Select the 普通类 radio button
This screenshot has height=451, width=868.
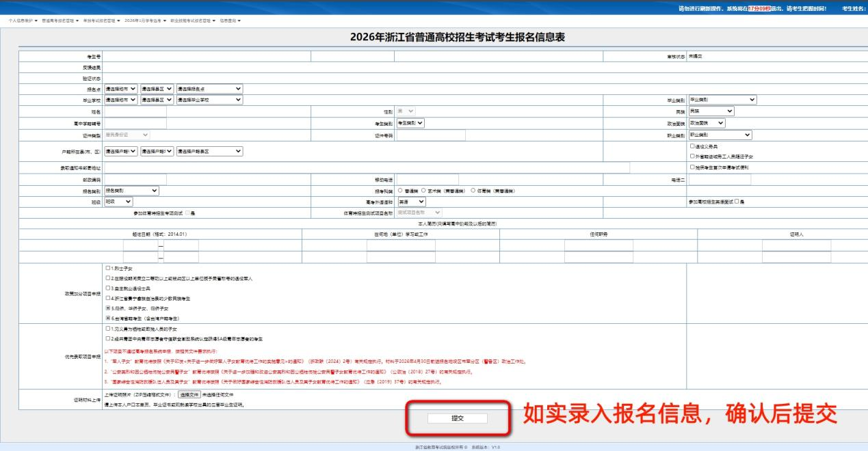pyautogui.click(x=400, y=191)
